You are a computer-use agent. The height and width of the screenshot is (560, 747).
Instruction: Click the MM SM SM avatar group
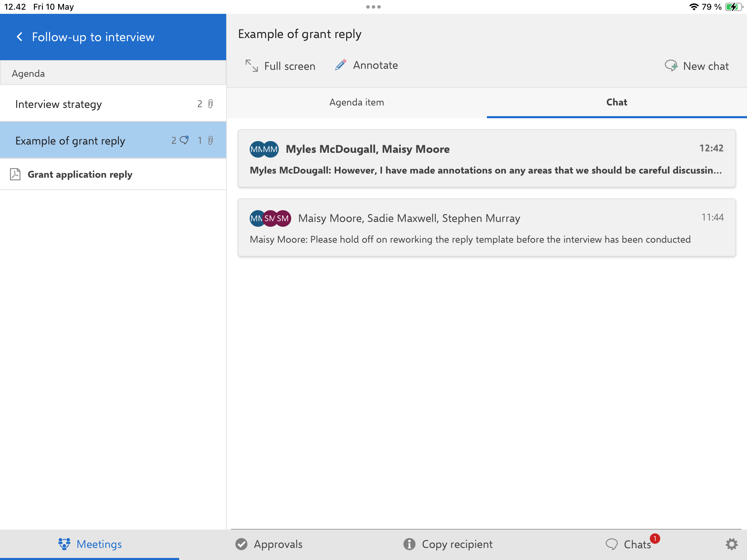(x=270, y=218)
